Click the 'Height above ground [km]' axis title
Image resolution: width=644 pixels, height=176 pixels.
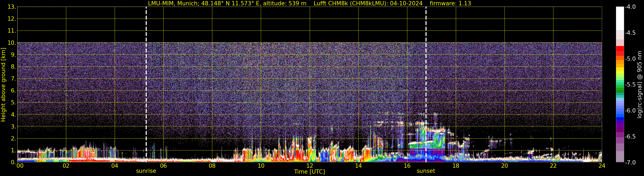tap(3, 85)
